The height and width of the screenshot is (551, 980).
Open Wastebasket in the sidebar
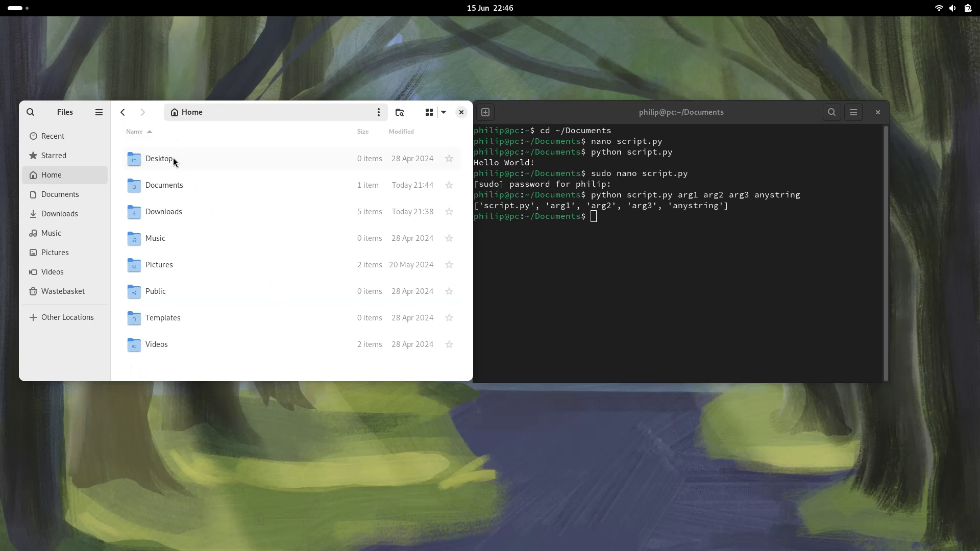tap(65, 291)
